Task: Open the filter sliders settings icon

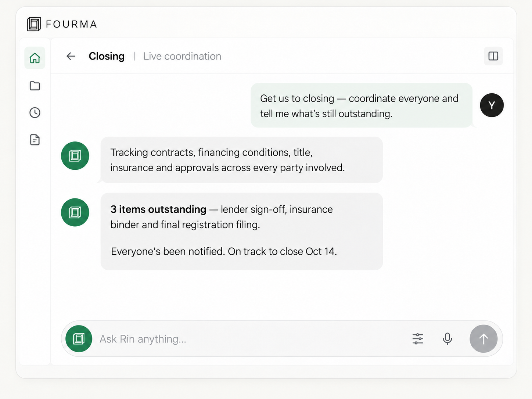Action: [x=418, y=339]
